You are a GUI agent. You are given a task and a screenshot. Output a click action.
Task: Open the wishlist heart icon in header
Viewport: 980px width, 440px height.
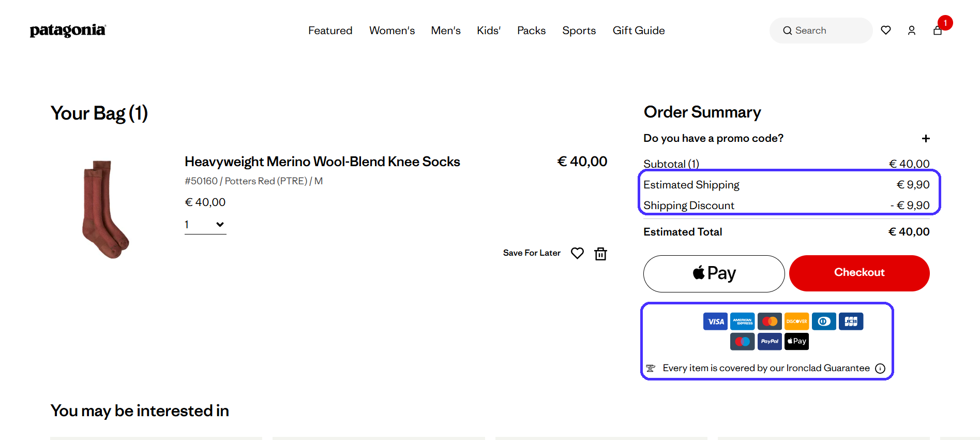pyautogui.click(x=886, y=31)
